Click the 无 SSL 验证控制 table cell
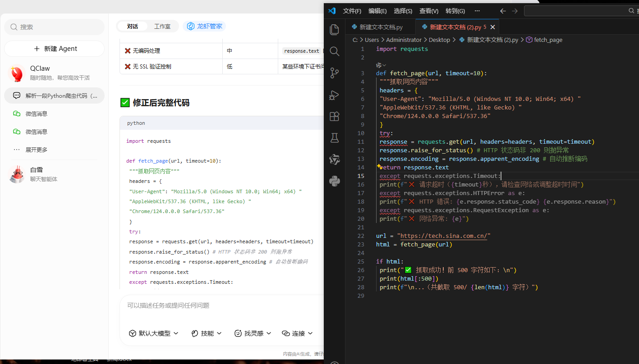 [x=171, y=66]
